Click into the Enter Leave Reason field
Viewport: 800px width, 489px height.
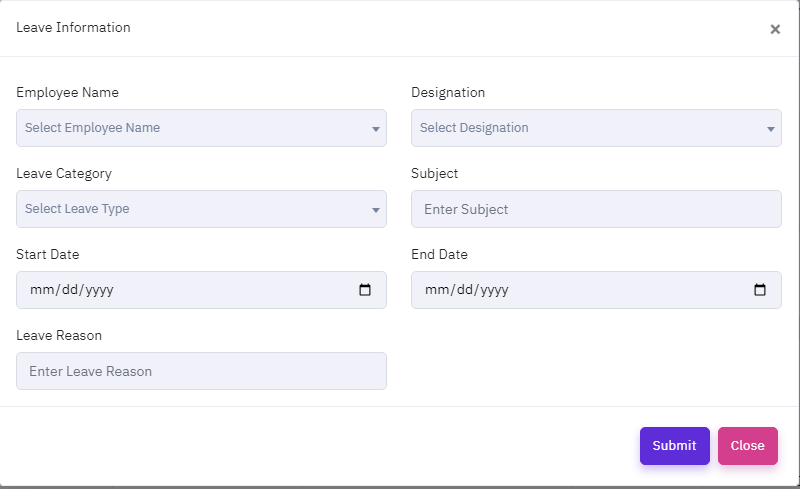pyautogui.click(x=201, y=371)
